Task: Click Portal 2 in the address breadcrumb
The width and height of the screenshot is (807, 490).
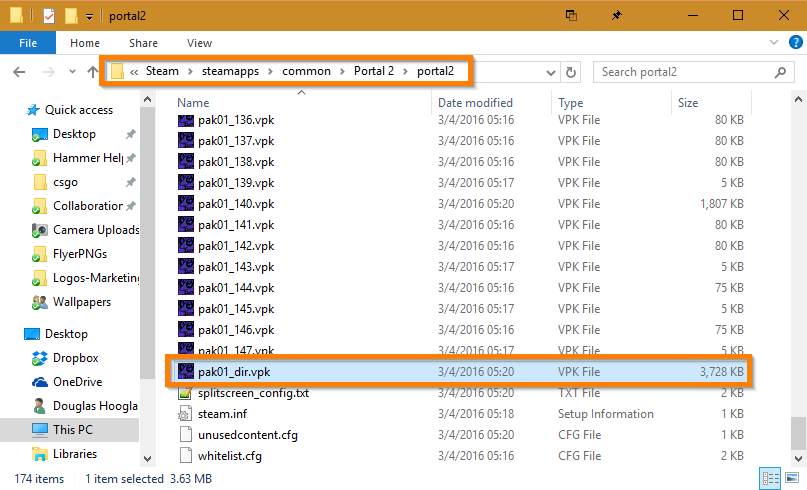Action: [x=374, y=71]
